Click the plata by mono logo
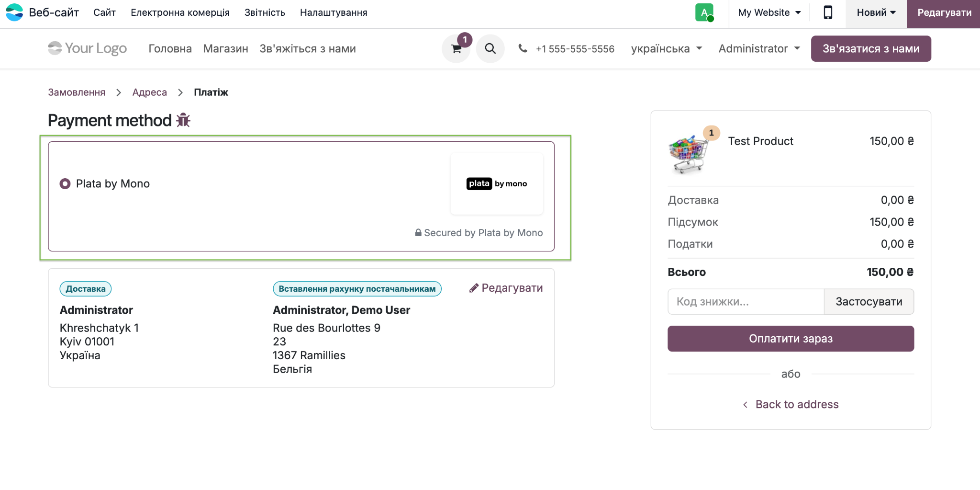 (497, 183)
